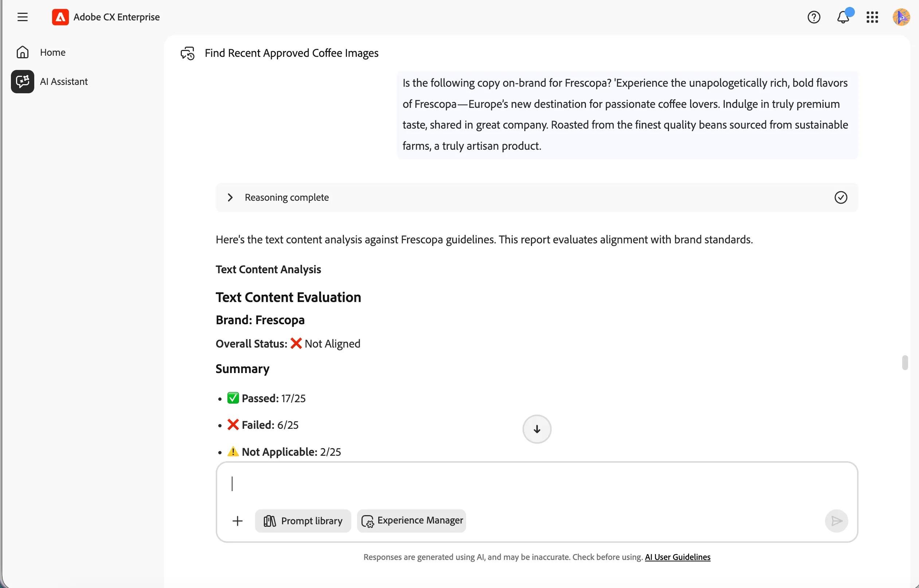Click the Brand: Frescopa heading

(x=260, y=320)
